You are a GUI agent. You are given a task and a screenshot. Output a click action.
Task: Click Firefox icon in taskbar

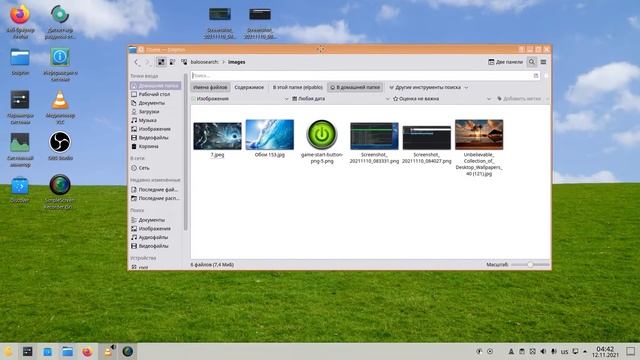coord(87,351)
